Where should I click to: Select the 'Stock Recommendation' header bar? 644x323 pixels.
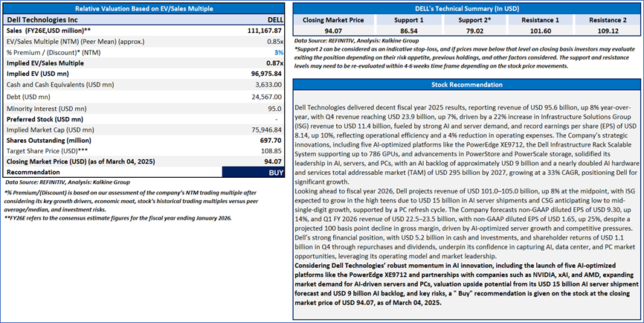tap(466, 85)
